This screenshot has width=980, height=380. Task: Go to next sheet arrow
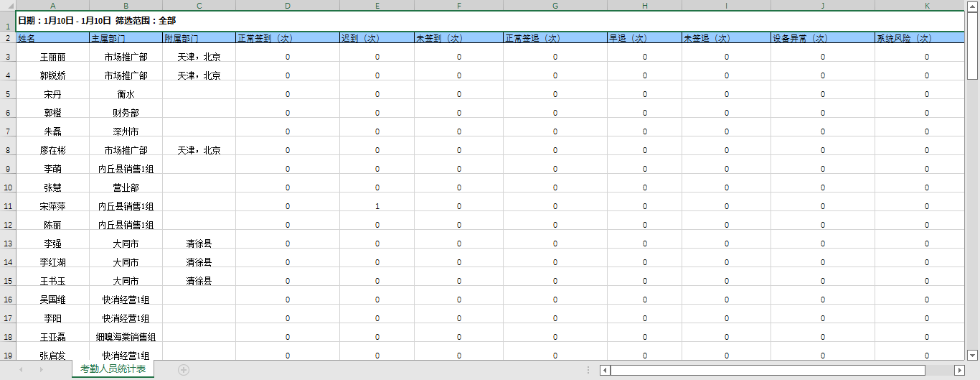tap(41, 370)
